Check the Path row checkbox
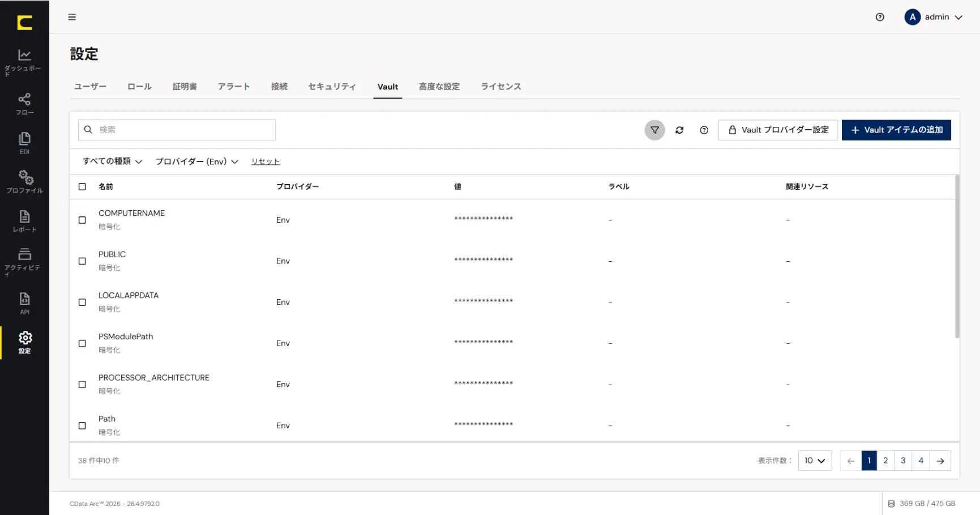This screenshot has width=980, height=515. pyautogui.click(x=82, y=425)
